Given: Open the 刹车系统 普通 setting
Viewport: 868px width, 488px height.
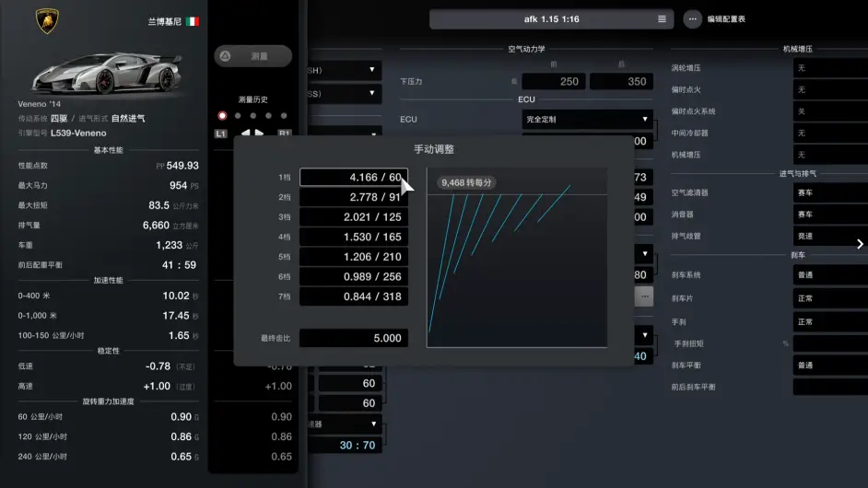Looking at the screenshot, I should point(830,275).
